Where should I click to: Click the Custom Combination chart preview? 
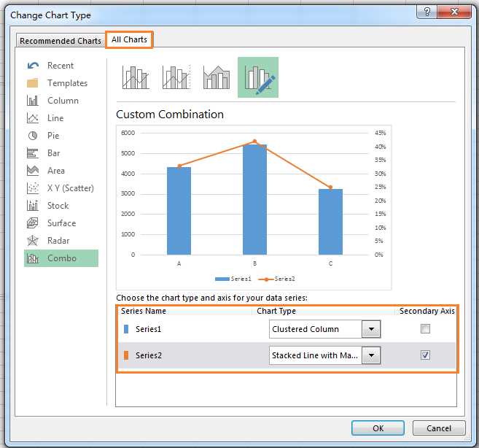[254, 207]
